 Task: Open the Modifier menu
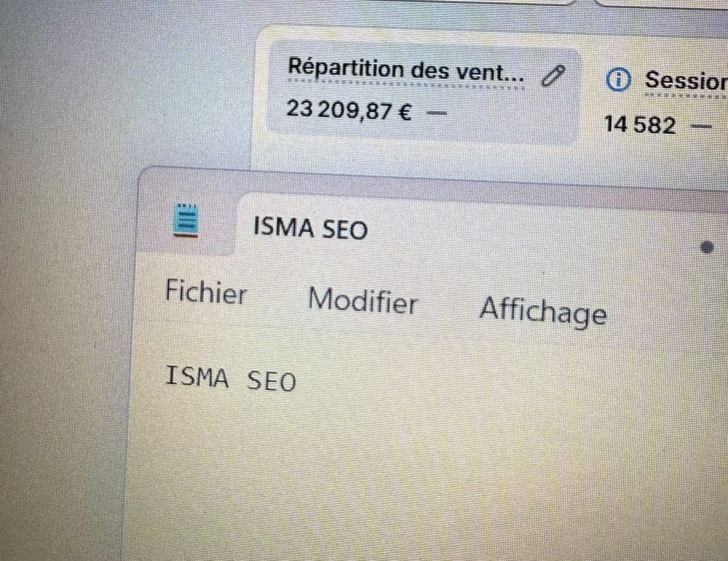[x=363, y=301]
